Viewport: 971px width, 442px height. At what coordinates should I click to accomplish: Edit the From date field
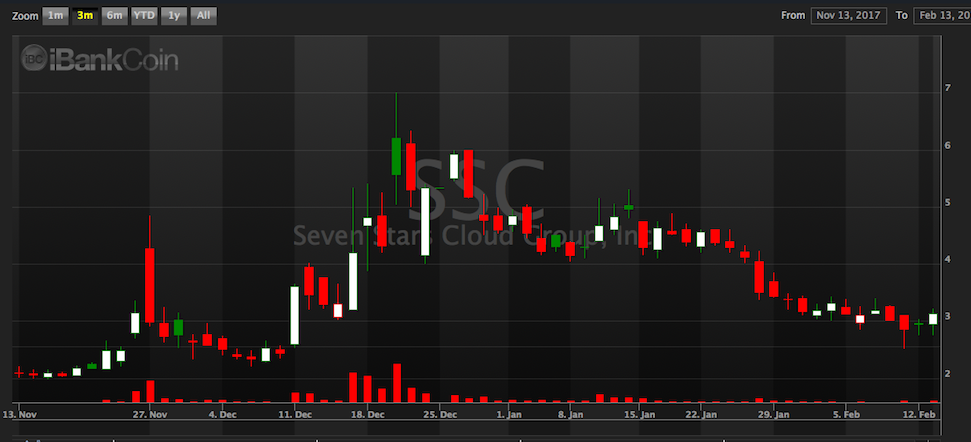[x=848, y=15]
